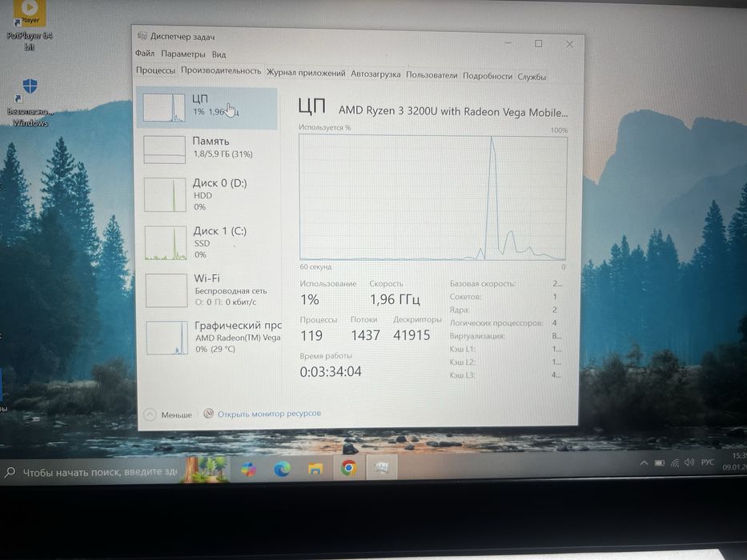Open File Explorer from the taskbar
This screenshot has height=560, width=747.
point(315,470)
